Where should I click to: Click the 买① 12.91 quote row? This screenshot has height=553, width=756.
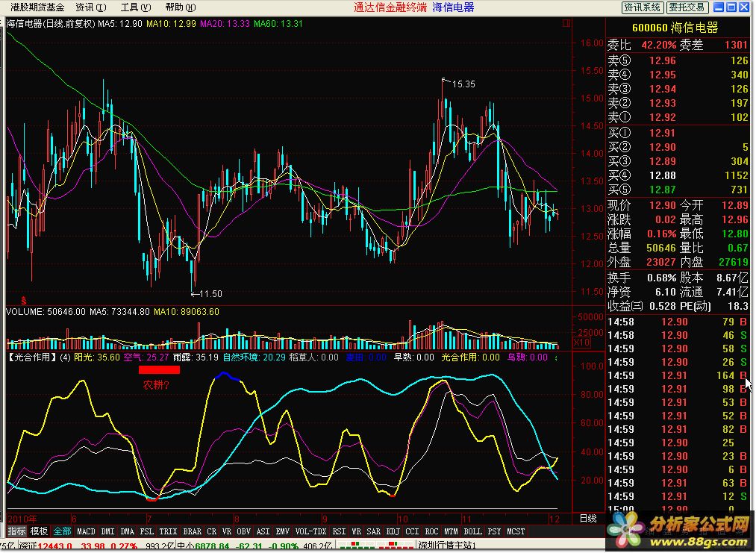678,133
